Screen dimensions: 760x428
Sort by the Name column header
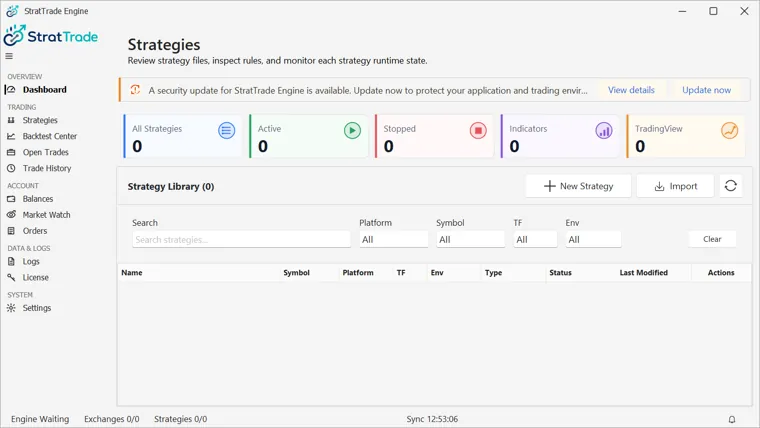132,273
